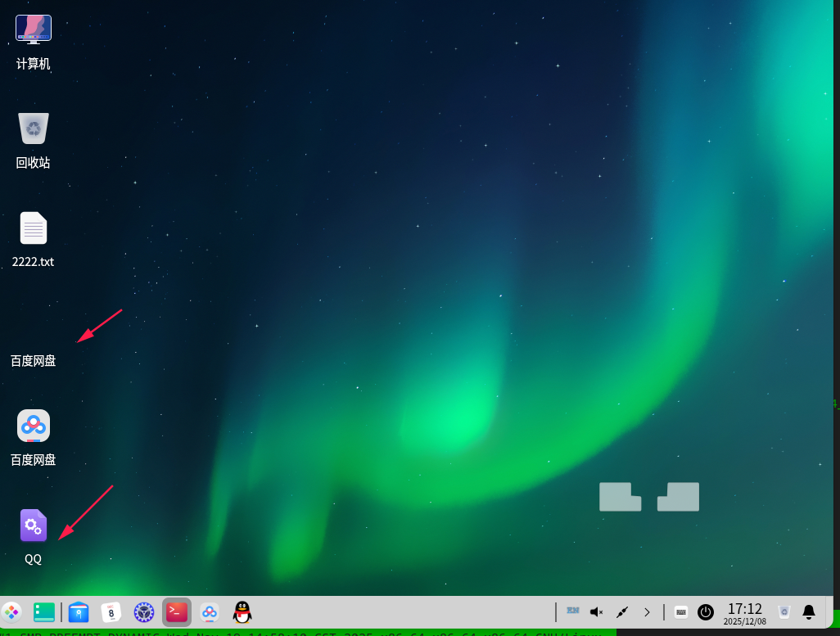Open the app store from the dock
The image size is (840, 636).
click(x=79, y=611)
